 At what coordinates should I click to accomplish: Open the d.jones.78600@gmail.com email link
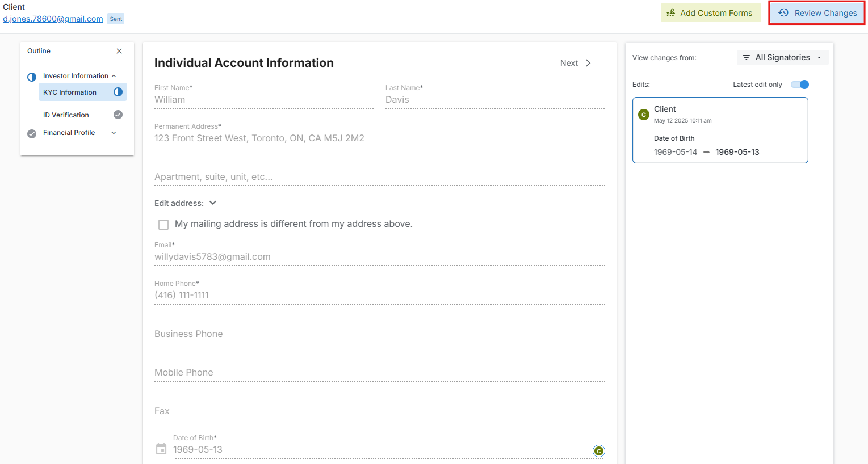pyautogui.click(x=53, y=19)
